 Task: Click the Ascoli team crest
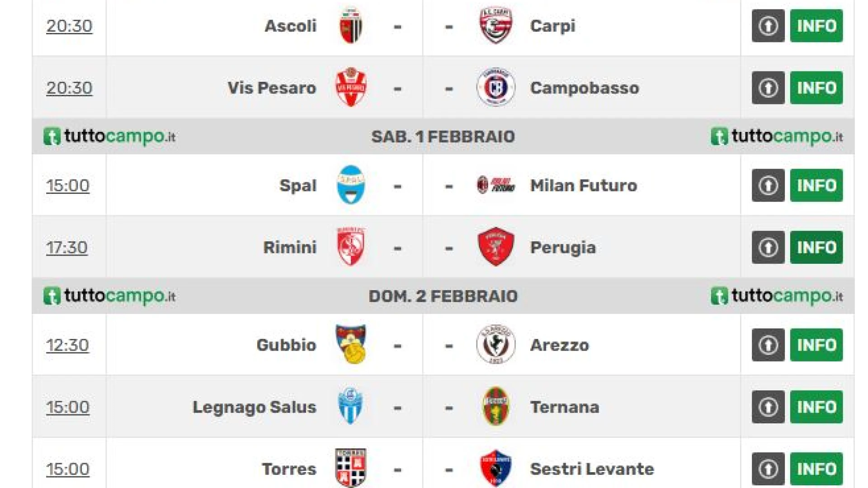tap(351, 26)
